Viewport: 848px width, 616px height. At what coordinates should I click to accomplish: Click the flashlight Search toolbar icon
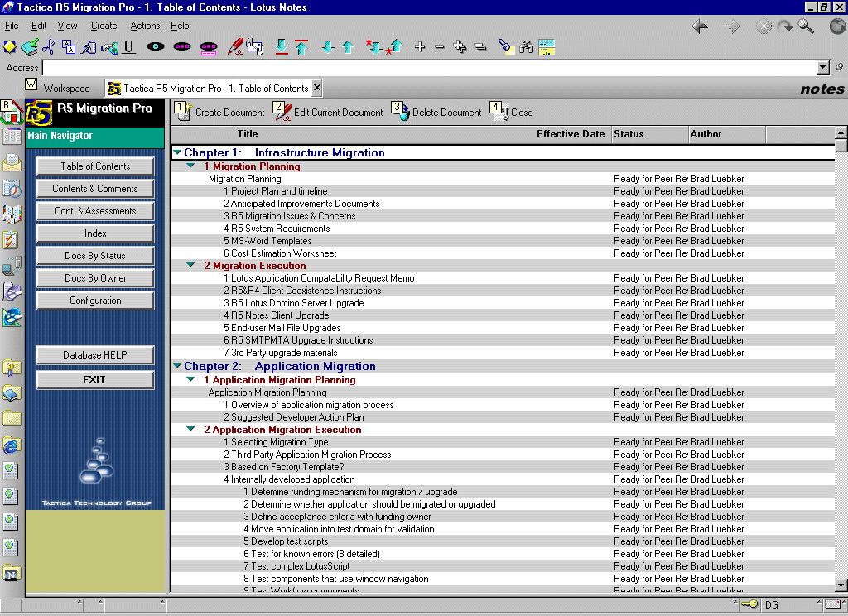505,47
